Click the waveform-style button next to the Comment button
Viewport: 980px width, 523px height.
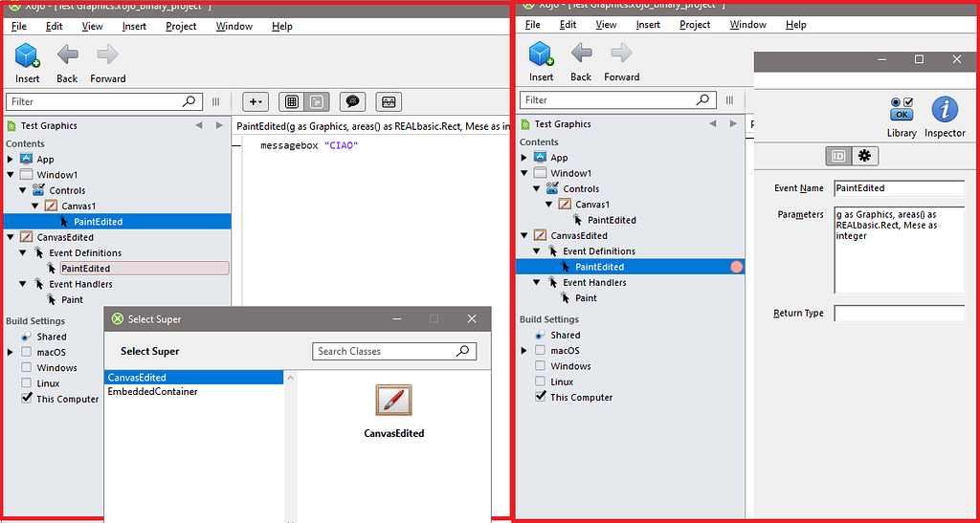coord(389,101)
